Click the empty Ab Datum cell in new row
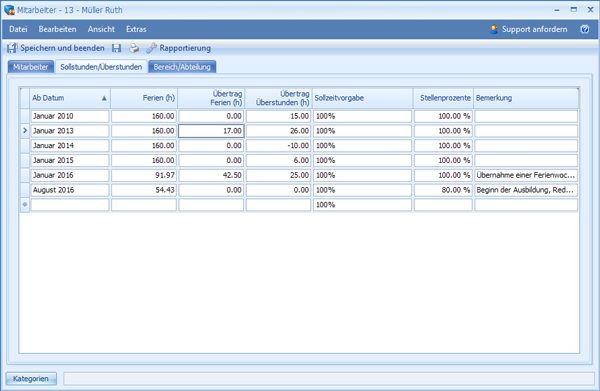The width and height of the screenshot is (600, 391). tap(70, 205)
